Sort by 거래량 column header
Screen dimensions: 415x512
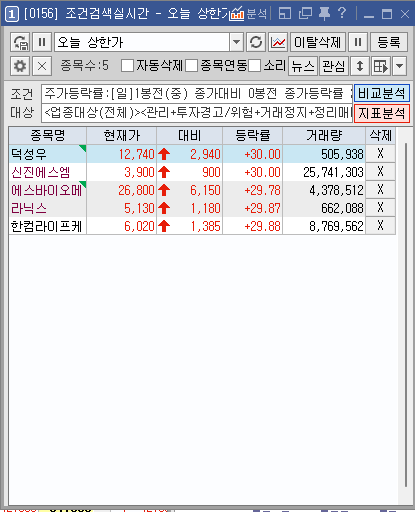[324, 135]
